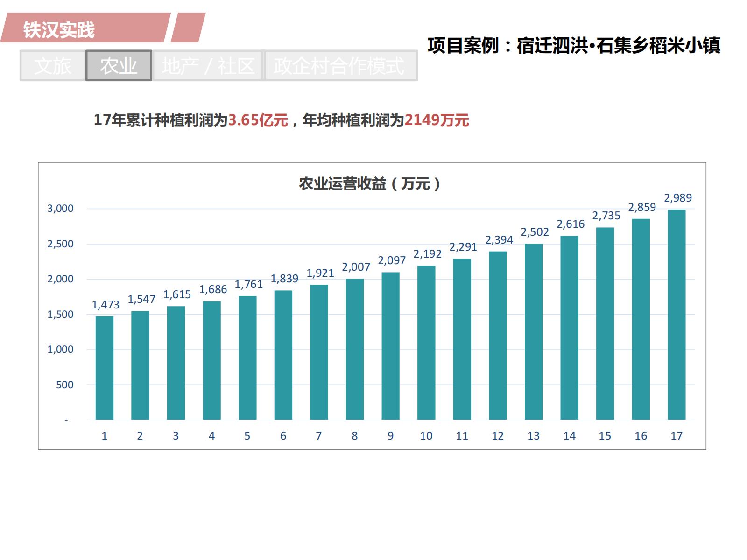This screenshot has width=747, height=560.
Task: Switch to 政企村合作模式 tab
Action: tap(340, 66)
